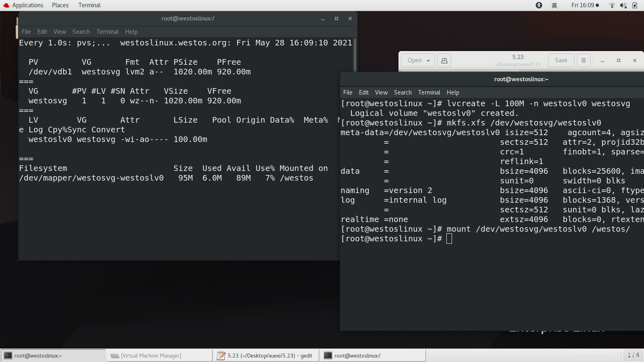This screenshot has width=644, height=362.
Task: Open the Places menu in the top bar
Action: [x=60, y=5]
